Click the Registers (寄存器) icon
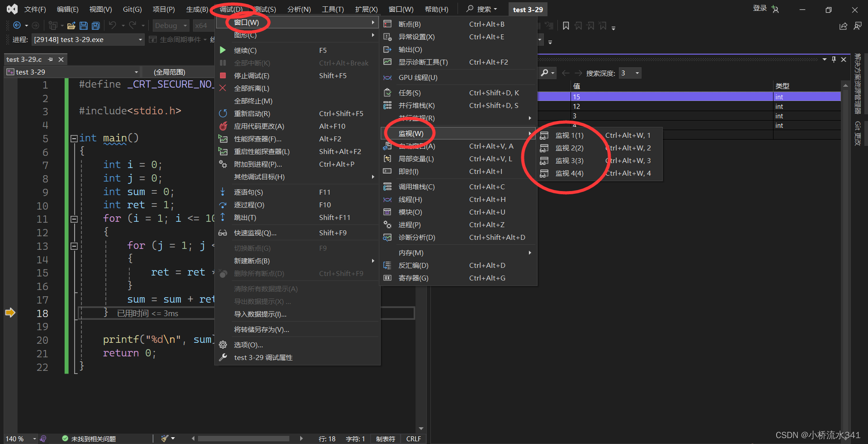The height and width of the screenshot is (444, 868). (x=387, y=278)
